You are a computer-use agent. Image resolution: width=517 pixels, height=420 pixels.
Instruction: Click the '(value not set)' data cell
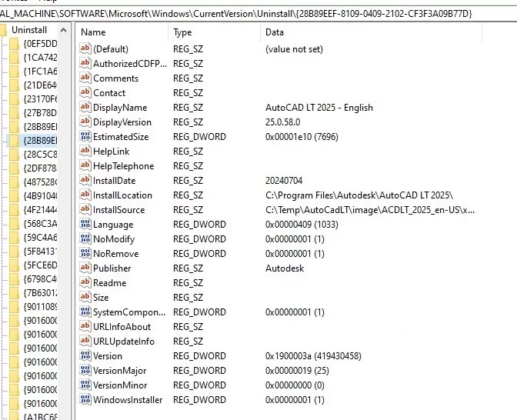tap(294, 49)
